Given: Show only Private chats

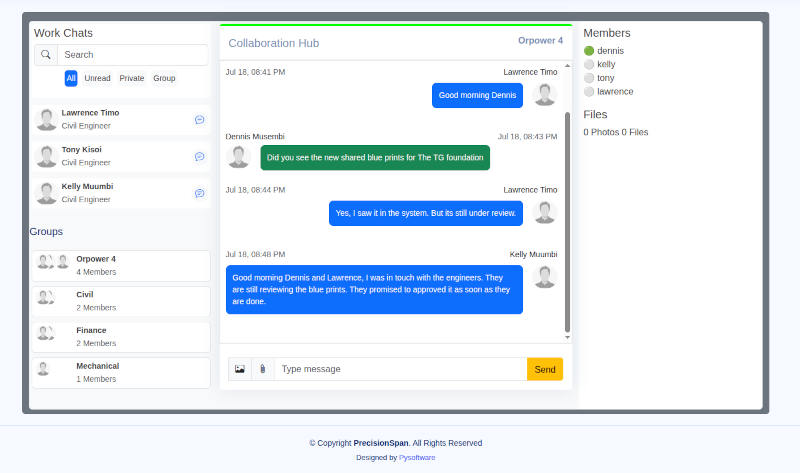Looking at the screenshot, I should click(132, 78).
